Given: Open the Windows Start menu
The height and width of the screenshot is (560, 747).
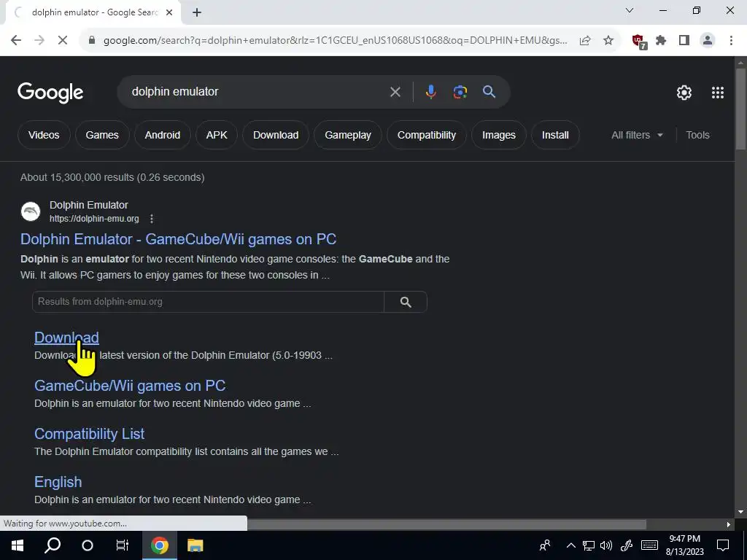Looking at the screenshot, I should (x=18, y=545).
